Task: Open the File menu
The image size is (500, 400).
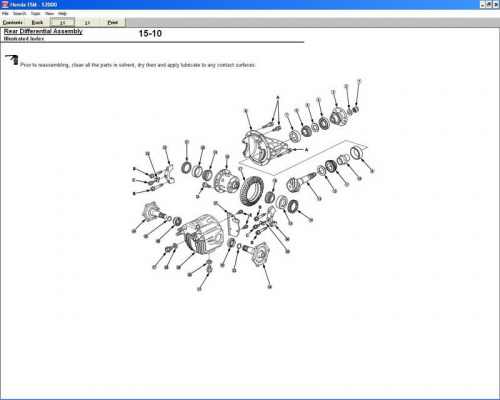Action: pos(5,14)
